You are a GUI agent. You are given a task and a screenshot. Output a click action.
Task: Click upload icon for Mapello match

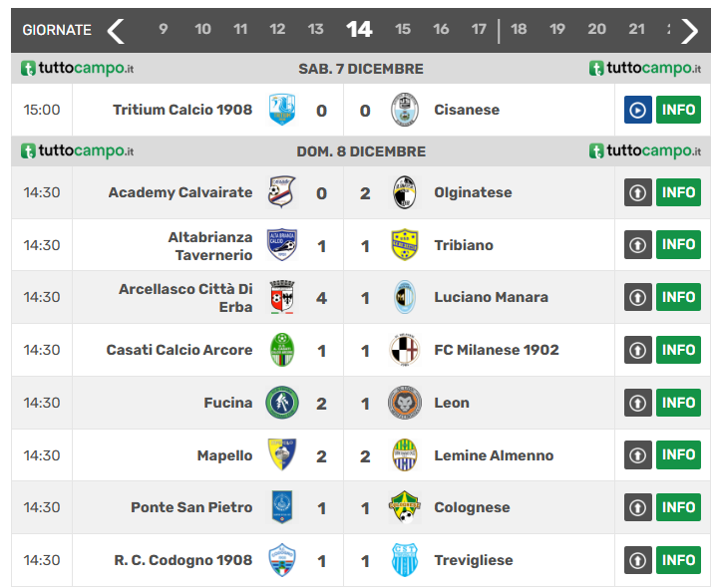coord(638,455)
